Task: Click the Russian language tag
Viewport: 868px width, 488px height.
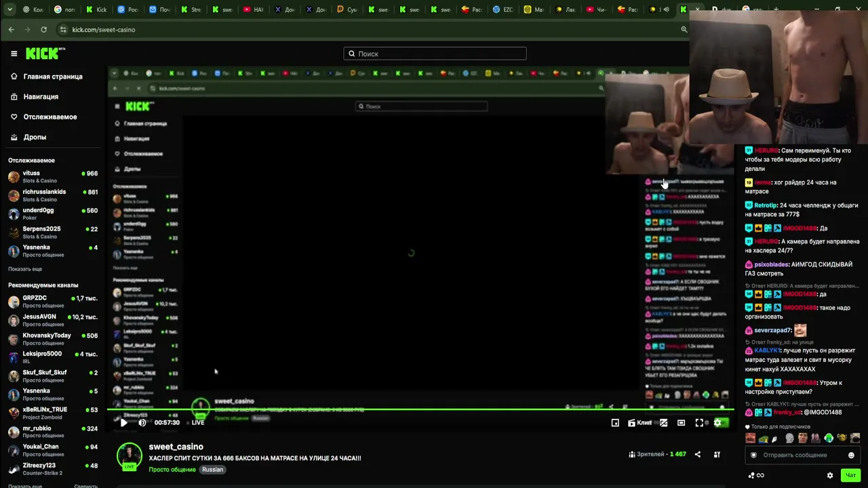Action: point(212,470)
